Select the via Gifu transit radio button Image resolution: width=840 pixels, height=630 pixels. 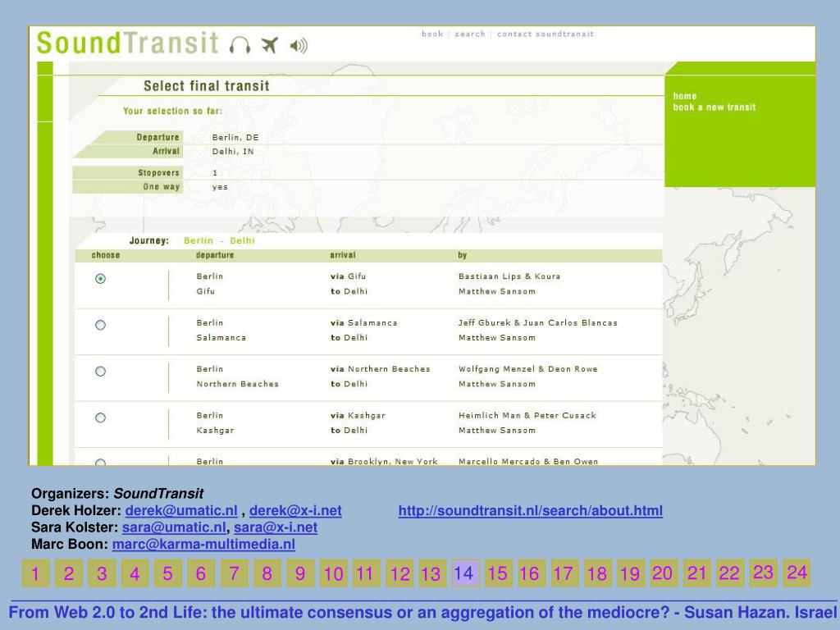click(100, 279)
